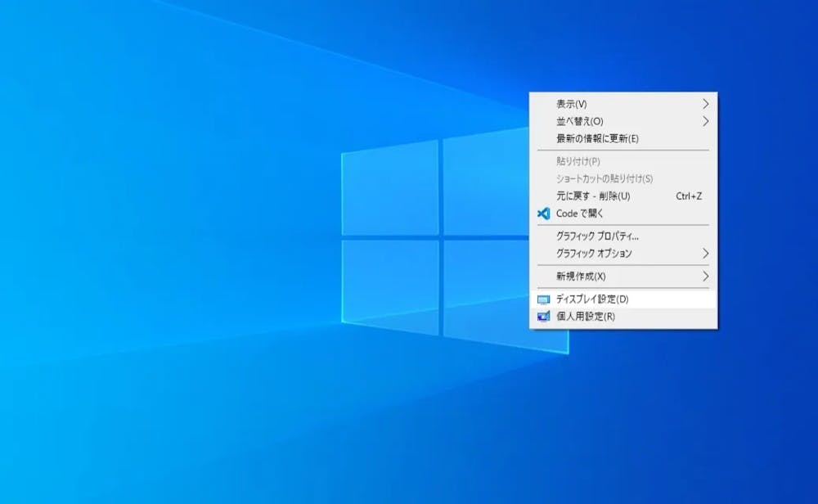818x504 pixels.
Task: Open the 並べ替え(O) menu entry
Action: (622, 121)
